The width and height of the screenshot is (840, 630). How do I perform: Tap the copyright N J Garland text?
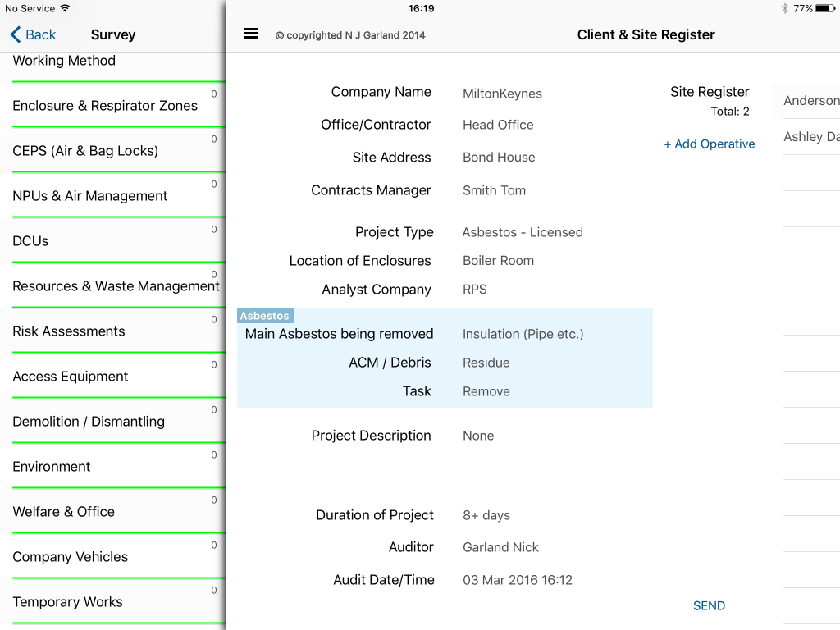tap(350, 35)
